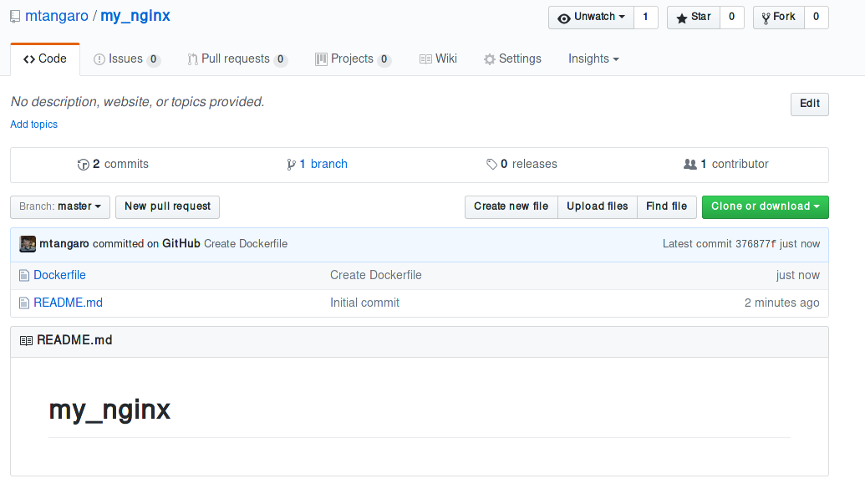Screen dimensions: 865x504
Task: Unwatch the repository
Action: point(590,17)
